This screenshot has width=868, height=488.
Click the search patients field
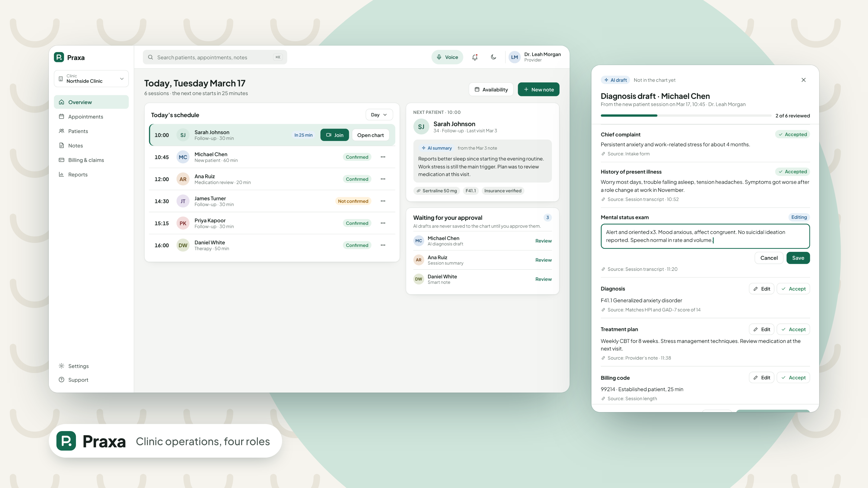pos(215,57)
